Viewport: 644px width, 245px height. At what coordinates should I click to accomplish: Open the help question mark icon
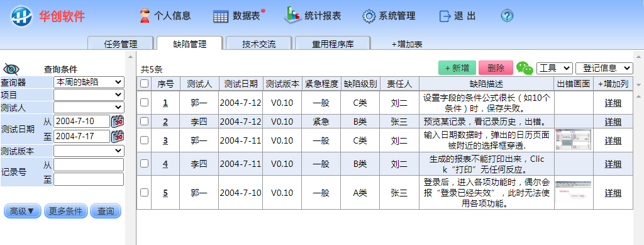[x=508, y=16]
